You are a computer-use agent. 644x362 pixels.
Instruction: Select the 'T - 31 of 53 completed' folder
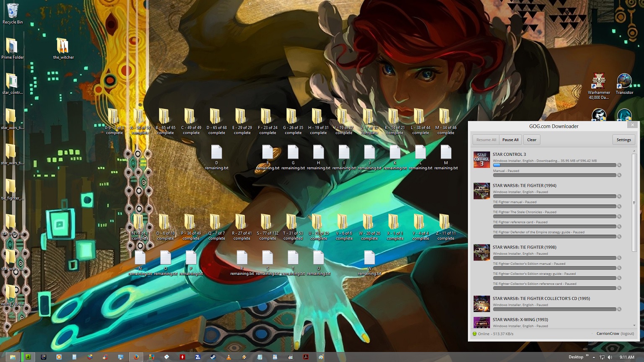click(293, 227)
